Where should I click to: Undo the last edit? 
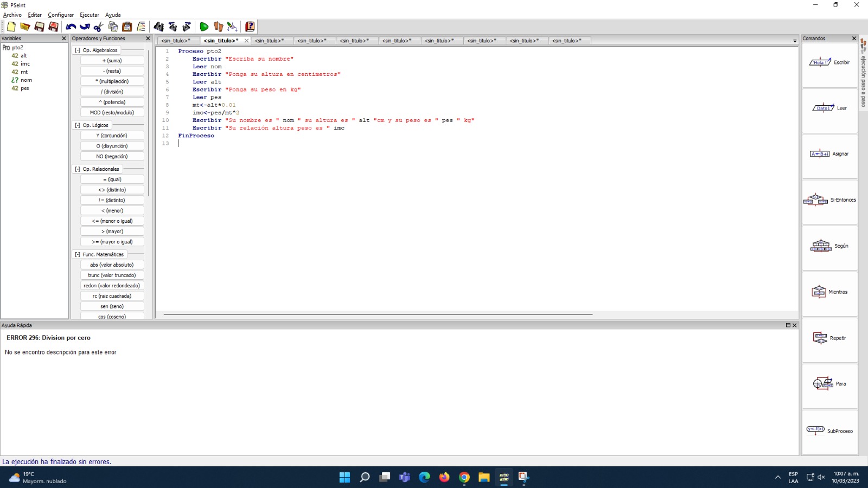(x=71, y=27)
